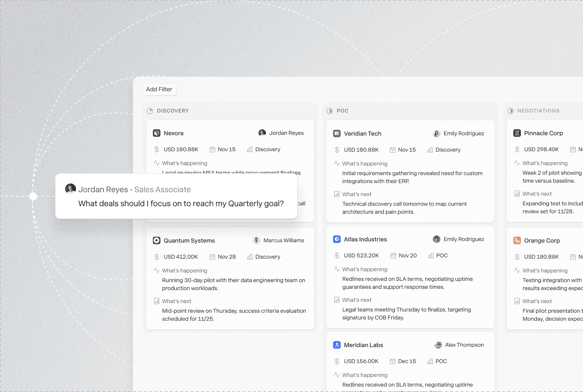Open Veridian Tech company logo icon

coord(337,133)
